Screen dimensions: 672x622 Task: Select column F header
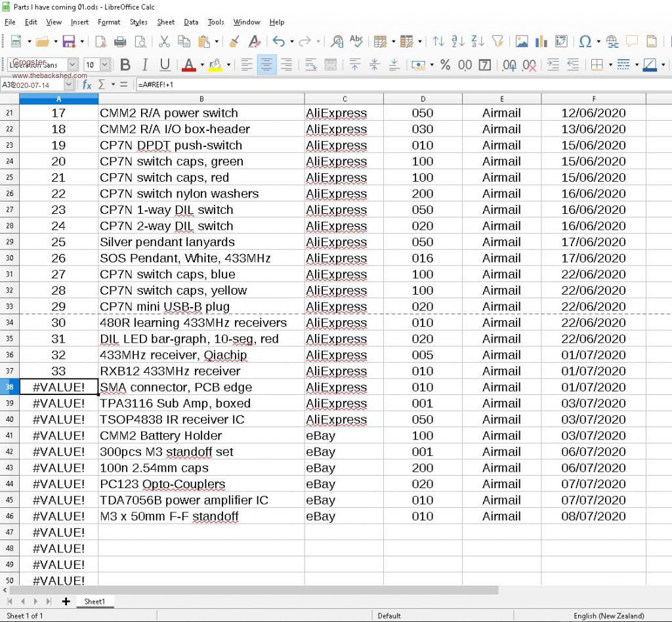[x=593, y=99]
